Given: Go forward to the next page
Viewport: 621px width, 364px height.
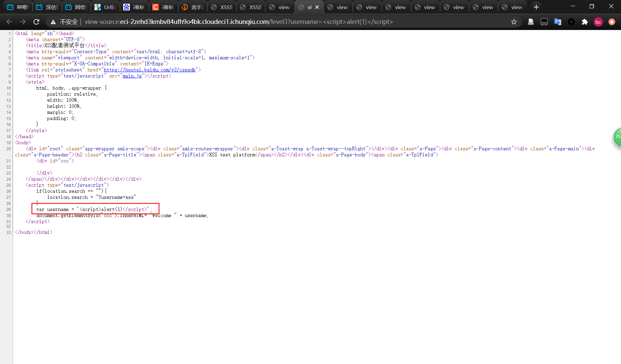Looking at the screenshot, I should [x=23, y=22].
